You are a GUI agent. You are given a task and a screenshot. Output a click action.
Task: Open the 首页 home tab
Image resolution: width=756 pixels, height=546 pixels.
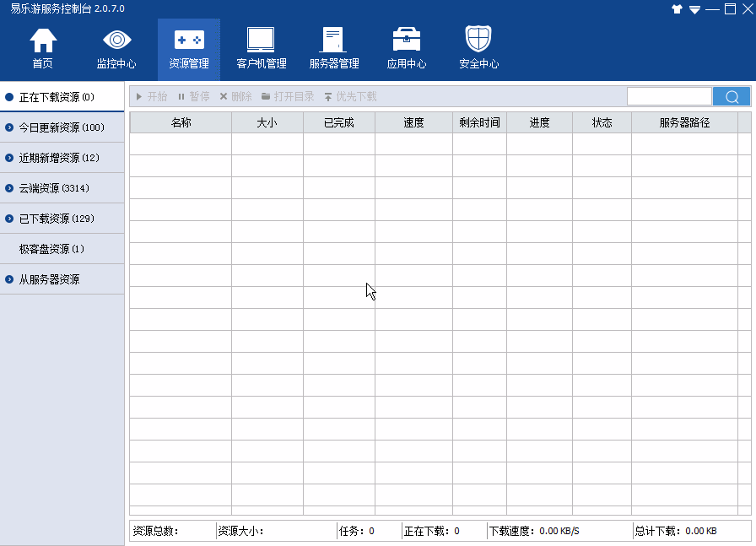pos(43,49)
